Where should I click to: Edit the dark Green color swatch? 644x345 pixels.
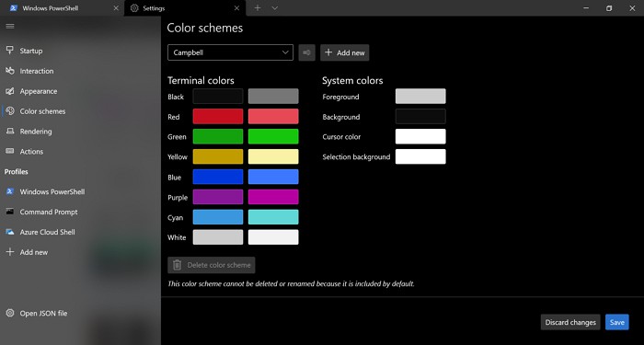[218, 137]
